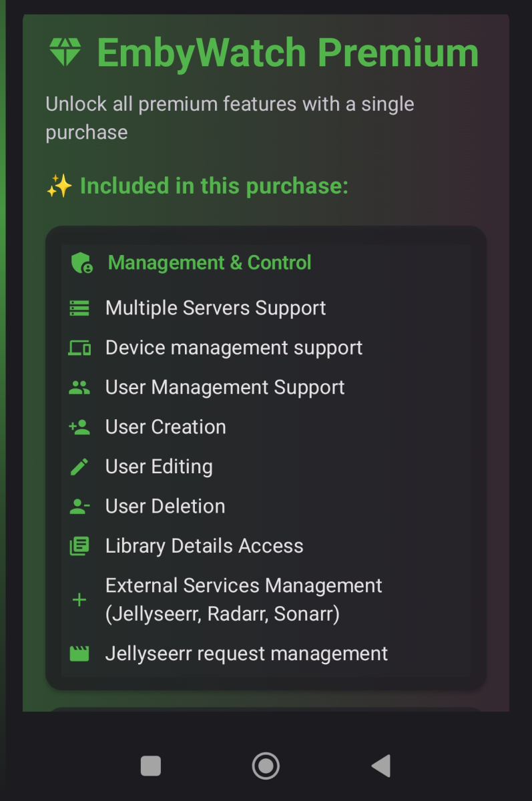Click the group icon beside User Management Support
This screenshot has height=801, width=532.
pyautogui.click(x=79, y=387)
